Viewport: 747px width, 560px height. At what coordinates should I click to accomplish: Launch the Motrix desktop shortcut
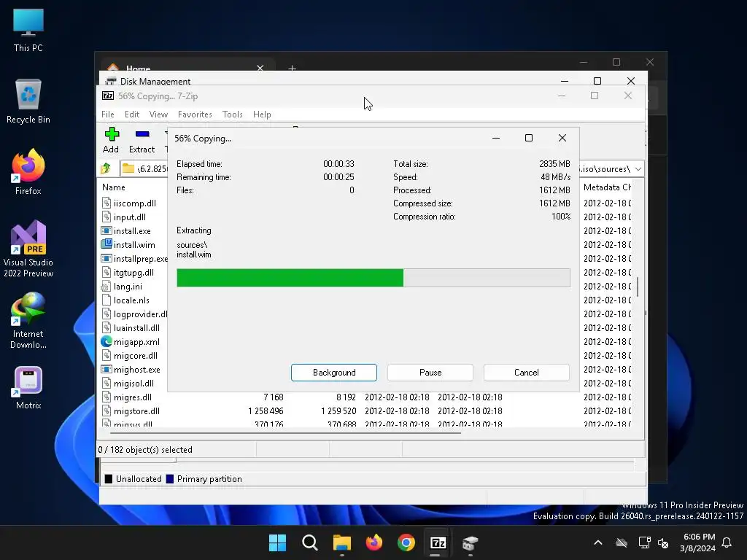(x=28, y=388)
